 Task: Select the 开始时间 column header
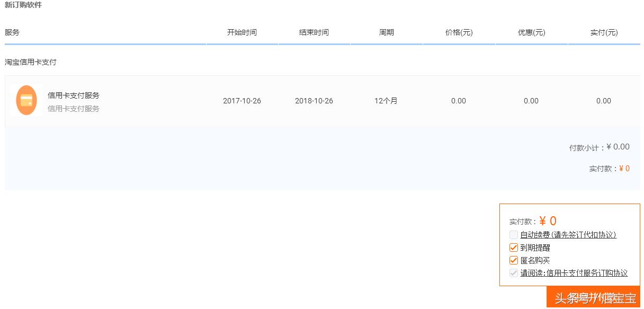242,32
